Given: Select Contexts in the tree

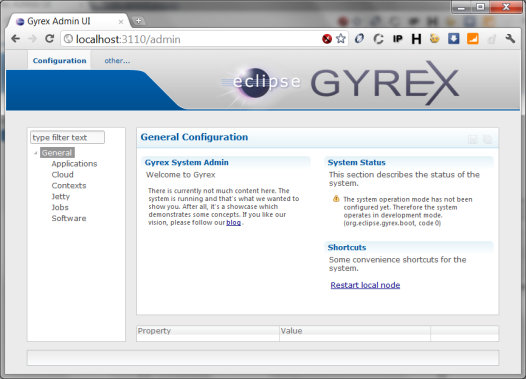Looking at the screenshot, I should tap(69, 185).
